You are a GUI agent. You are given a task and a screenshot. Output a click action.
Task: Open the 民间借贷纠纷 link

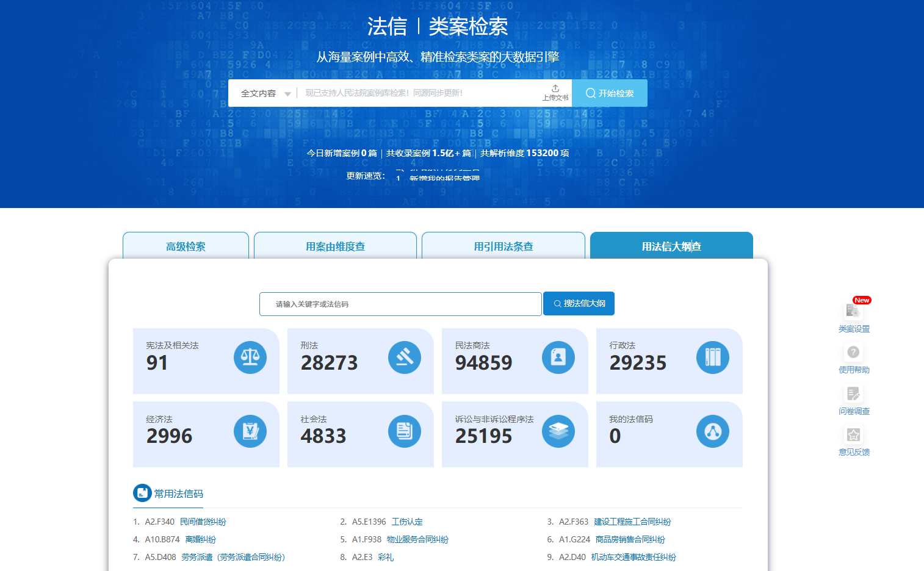[x=203, y=522]
